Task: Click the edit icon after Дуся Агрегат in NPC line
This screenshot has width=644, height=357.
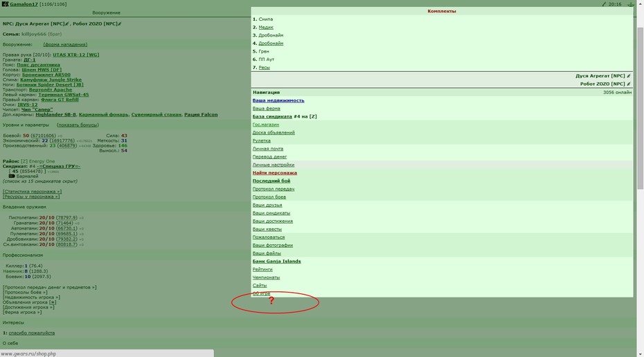Action: click(x=67, y=24)
